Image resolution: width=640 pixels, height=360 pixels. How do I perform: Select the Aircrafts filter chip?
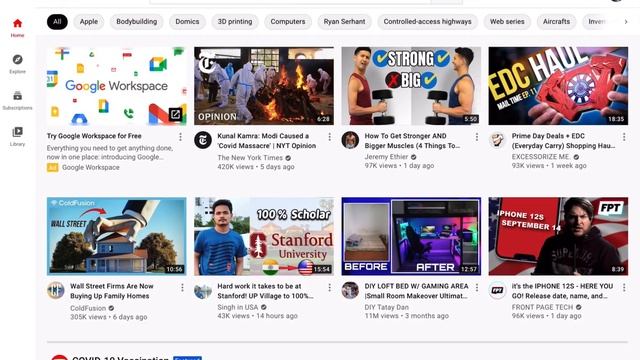556,22
